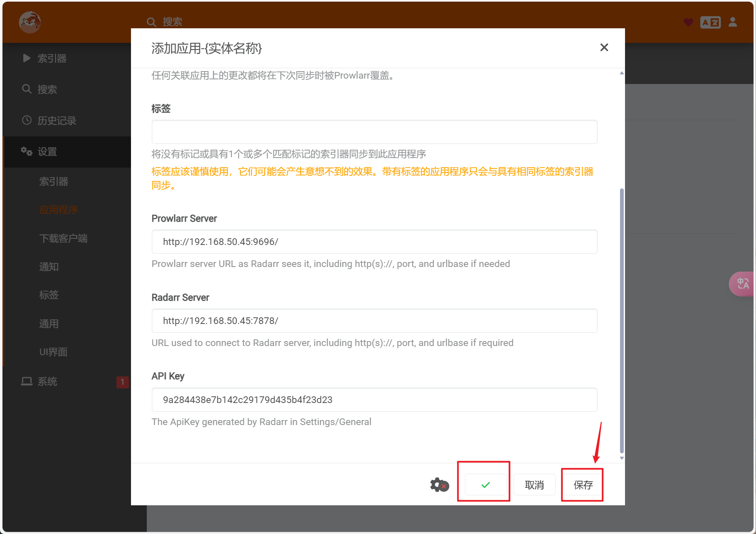Toggle advanced settings gear icon in dialog footer
The height and width of the screenshot is (534, 756).
pos(440,485)
